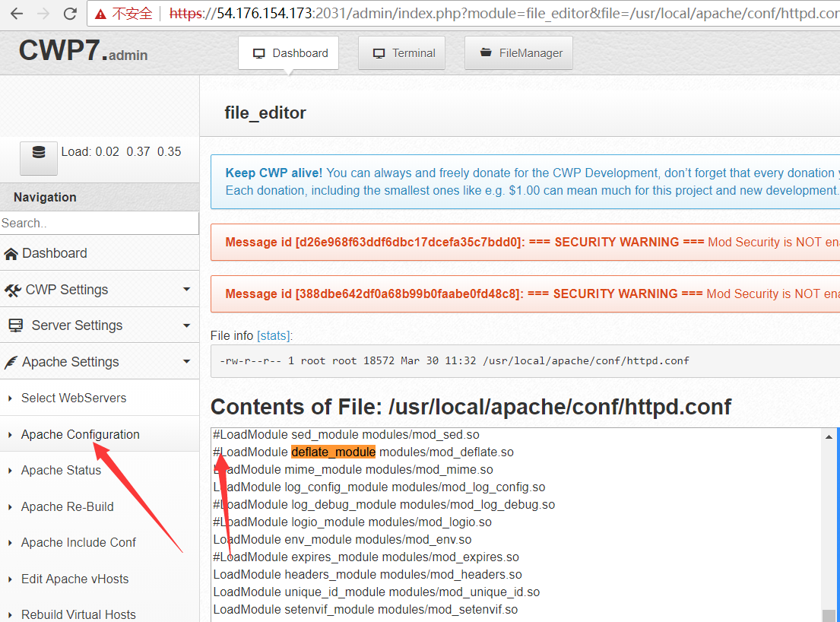Click the file contents scrollbar up arrow

click(x=830, y=435)
